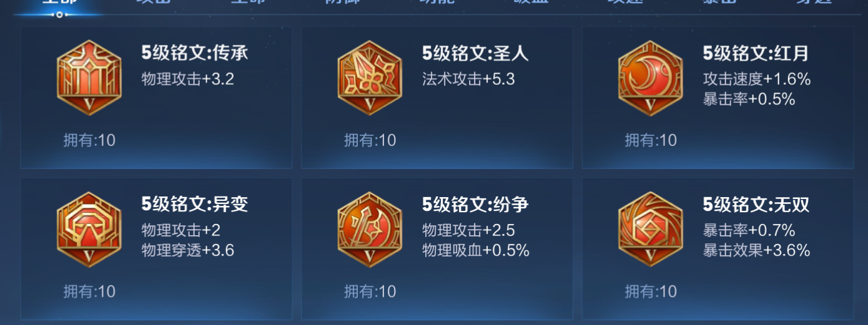Click the 物理穿透+3.6 stat line
Screen dimensions: 868x325
click(x=188, y=250)
